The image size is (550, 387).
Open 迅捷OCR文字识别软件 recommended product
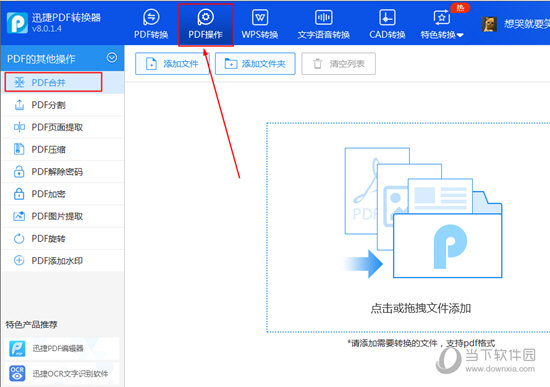point(62,374)
